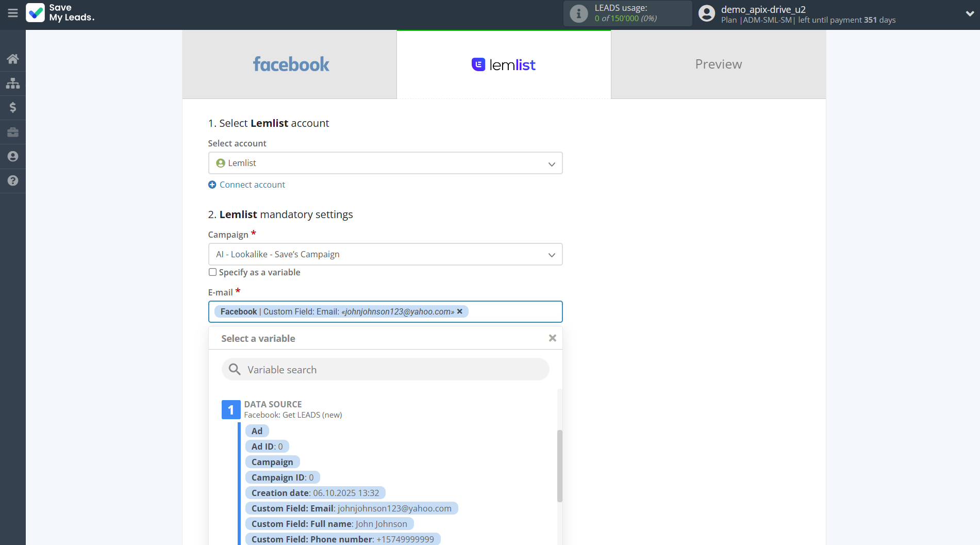Switch to the facebook tab

[290, 64]
